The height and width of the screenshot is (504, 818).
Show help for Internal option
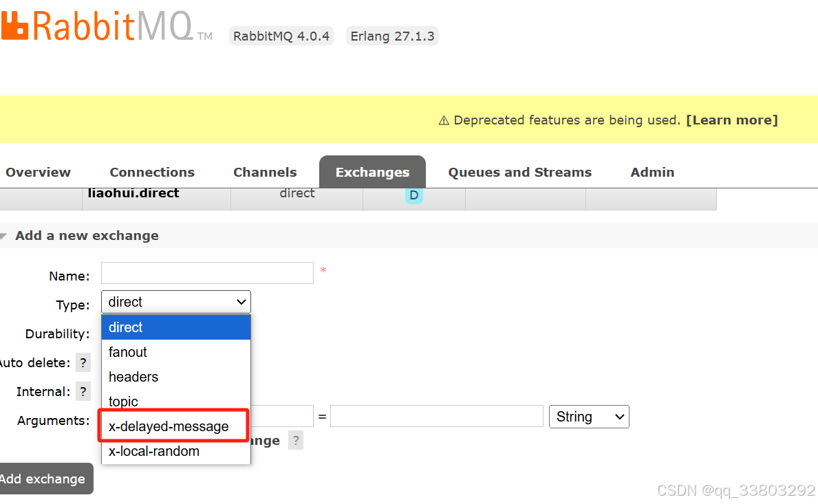(x=83, y=392)
